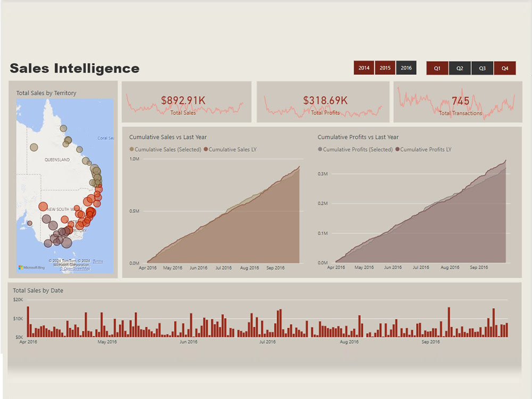
Task: Click the Coral Sea label on the map
Action: click(x=105, y=138)
